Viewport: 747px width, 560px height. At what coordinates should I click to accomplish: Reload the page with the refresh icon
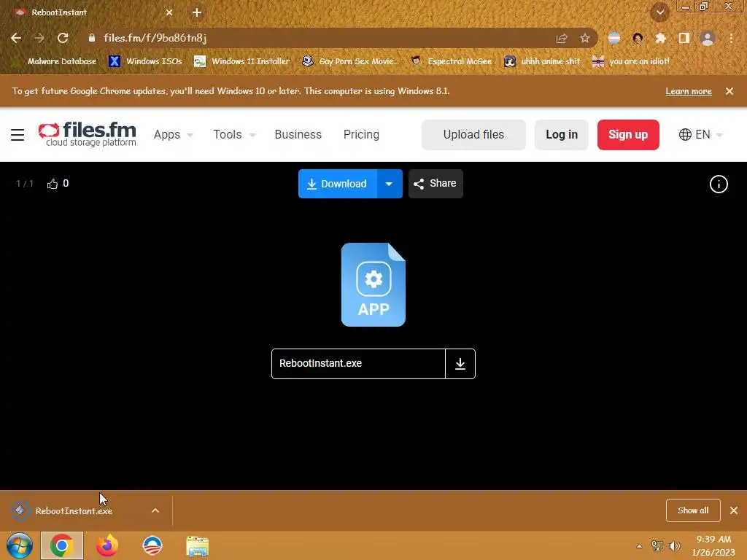pos(63,38)
